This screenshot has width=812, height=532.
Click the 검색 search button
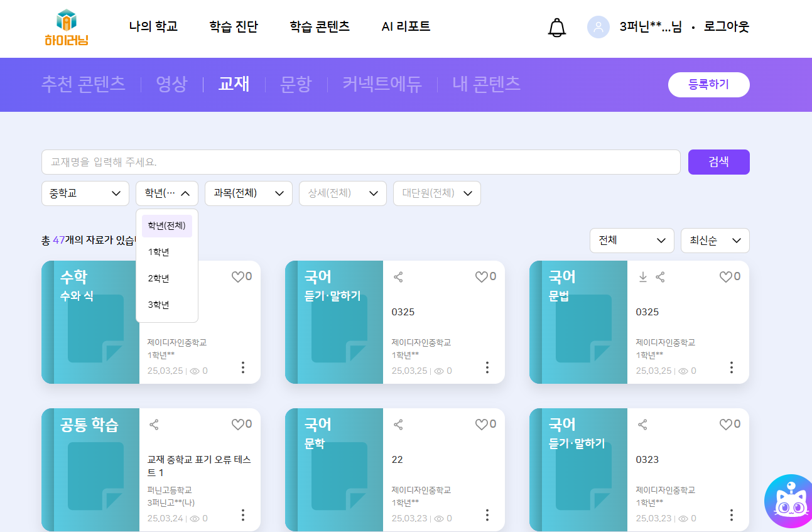(x=718, y=162)
